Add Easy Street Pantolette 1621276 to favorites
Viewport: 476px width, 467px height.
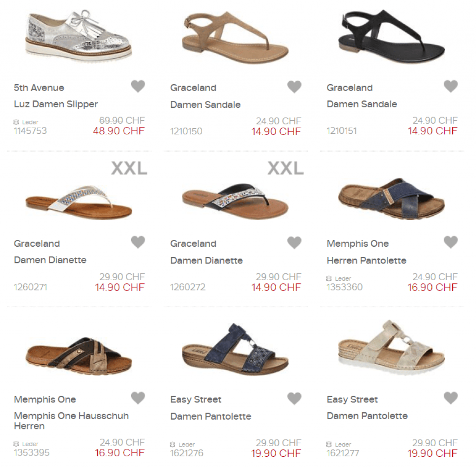tap(294, 398)
